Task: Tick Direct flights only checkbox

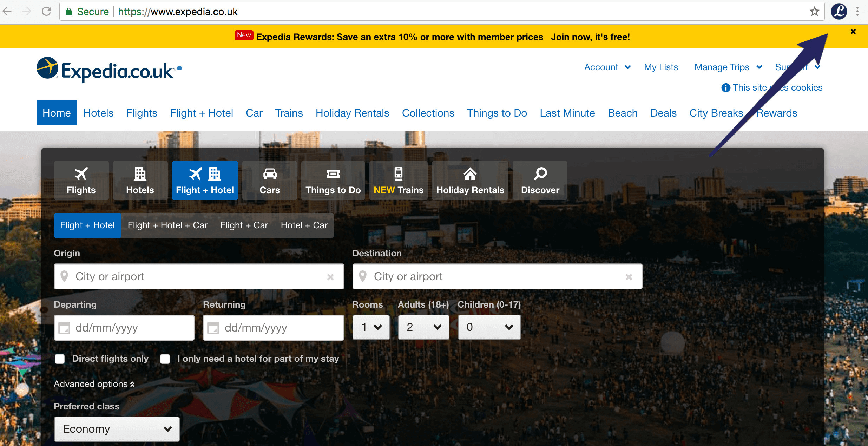Action: (x=60, y=359)
